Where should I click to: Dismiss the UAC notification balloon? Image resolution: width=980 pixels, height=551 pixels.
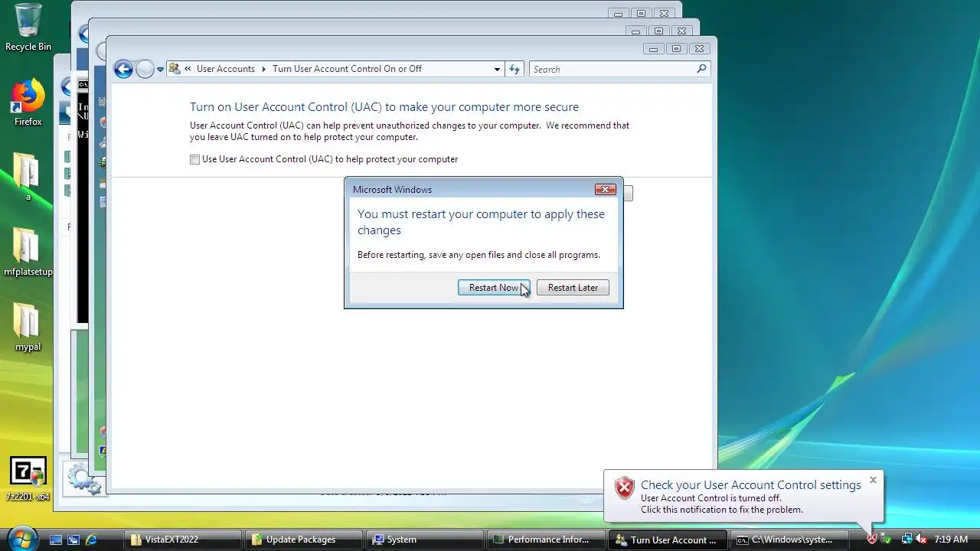pos(873,481)
